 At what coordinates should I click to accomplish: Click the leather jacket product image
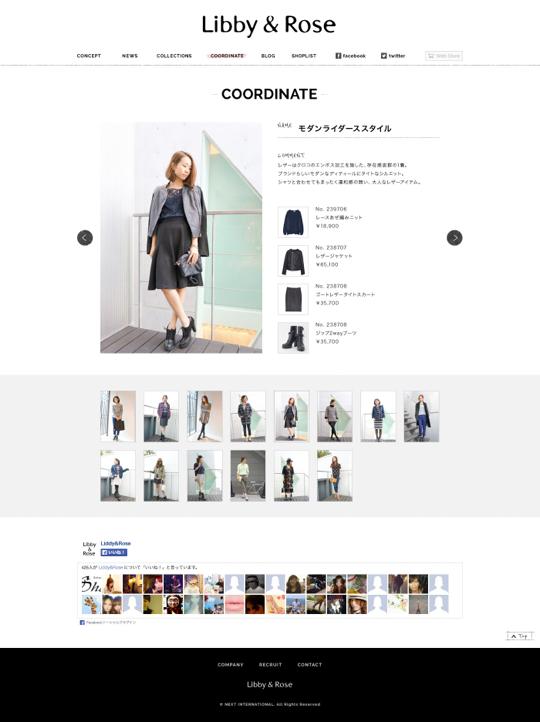[293, 261]
